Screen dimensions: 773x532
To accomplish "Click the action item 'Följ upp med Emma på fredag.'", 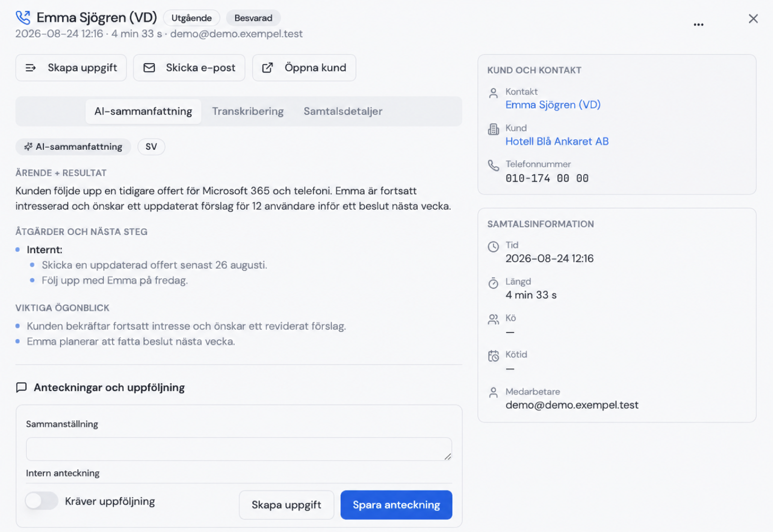I will pos(115,280).
